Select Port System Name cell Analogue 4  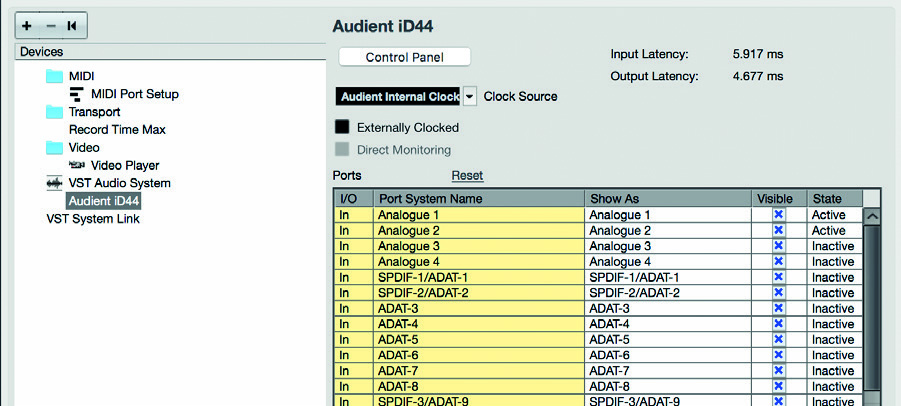click(x=479, y=261)
